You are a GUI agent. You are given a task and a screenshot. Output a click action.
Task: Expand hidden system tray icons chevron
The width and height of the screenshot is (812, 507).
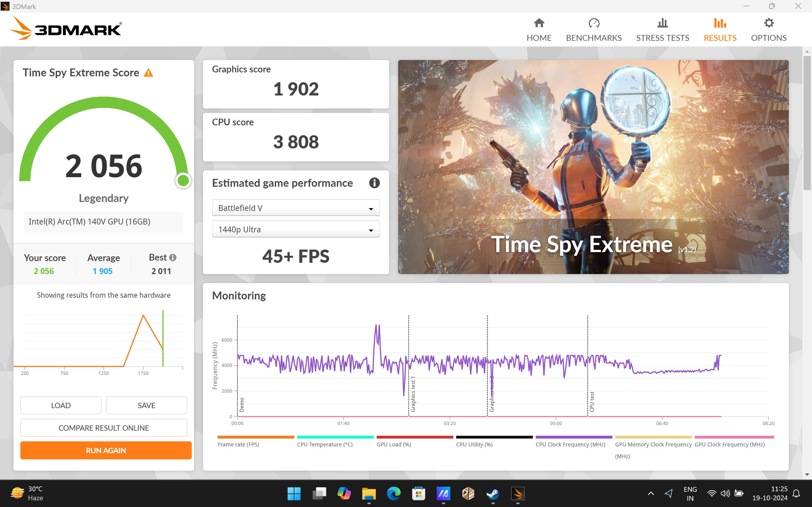coord(651,493)
